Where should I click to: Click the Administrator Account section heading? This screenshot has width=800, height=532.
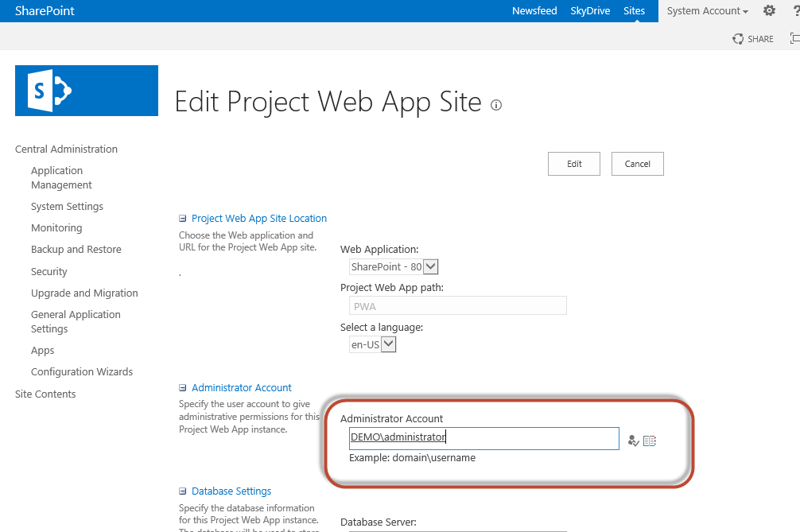241,387
